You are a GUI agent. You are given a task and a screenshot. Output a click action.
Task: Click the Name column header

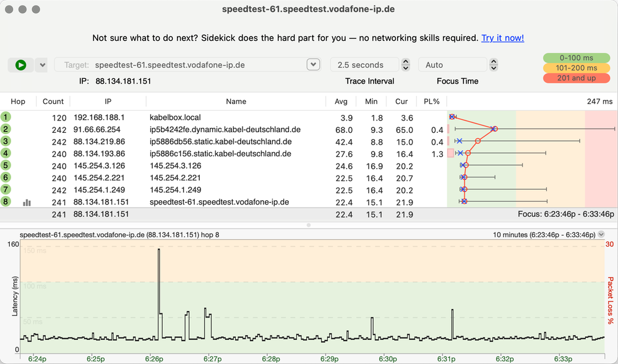coord(236,101)
